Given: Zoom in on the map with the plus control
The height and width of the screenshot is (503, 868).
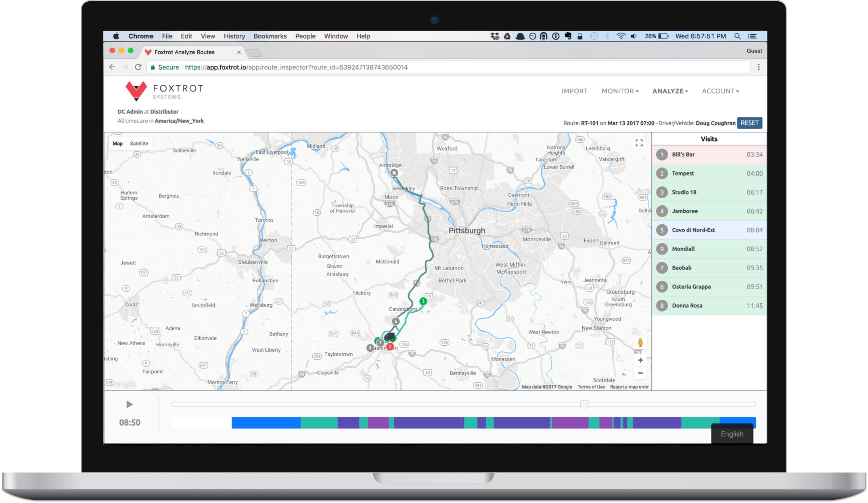Looking at the screenshot, I should (x=640, y=360).
